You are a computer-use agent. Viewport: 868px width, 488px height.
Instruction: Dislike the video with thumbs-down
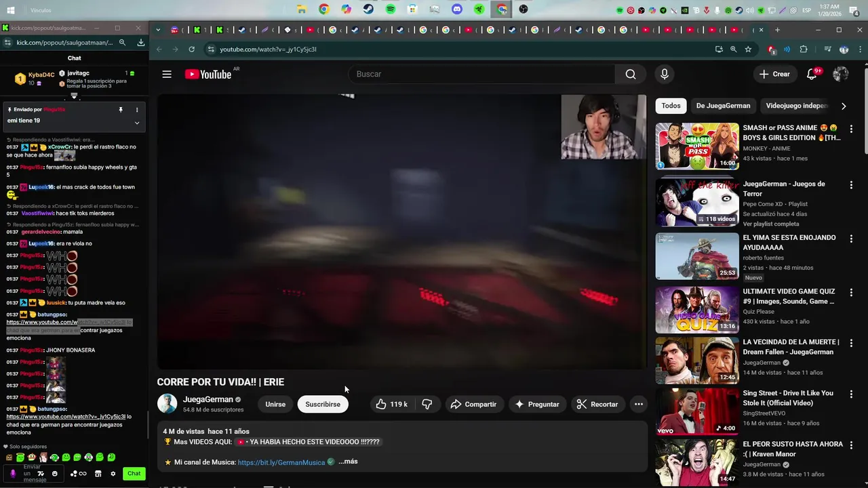(x=427, y=404)
